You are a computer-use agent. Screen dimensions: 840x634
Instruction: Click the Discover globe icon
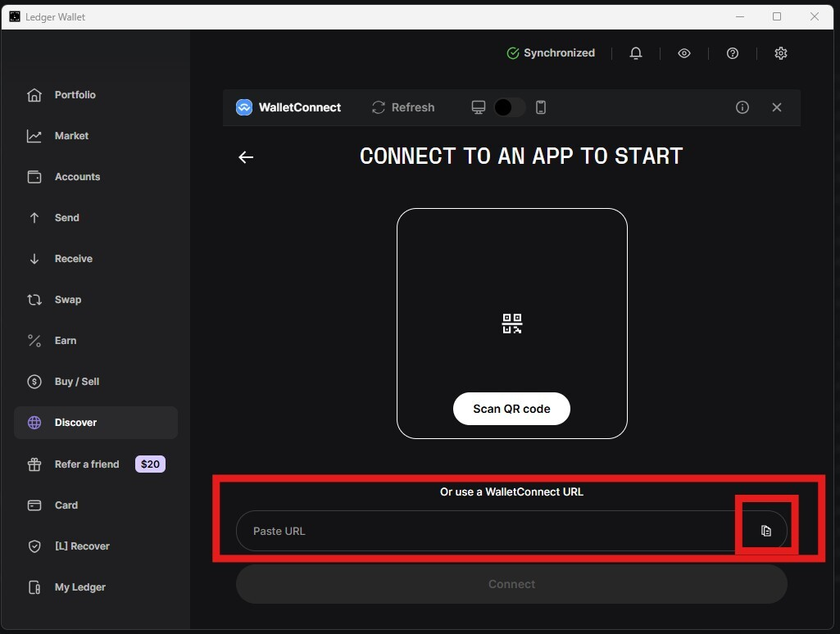(x=34, y=423)
